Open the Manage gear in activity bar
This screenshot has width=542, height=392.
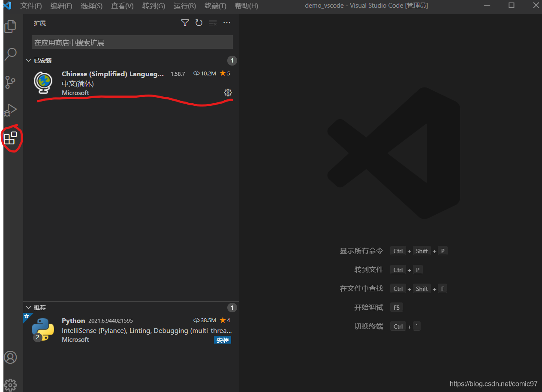[10, 385]
